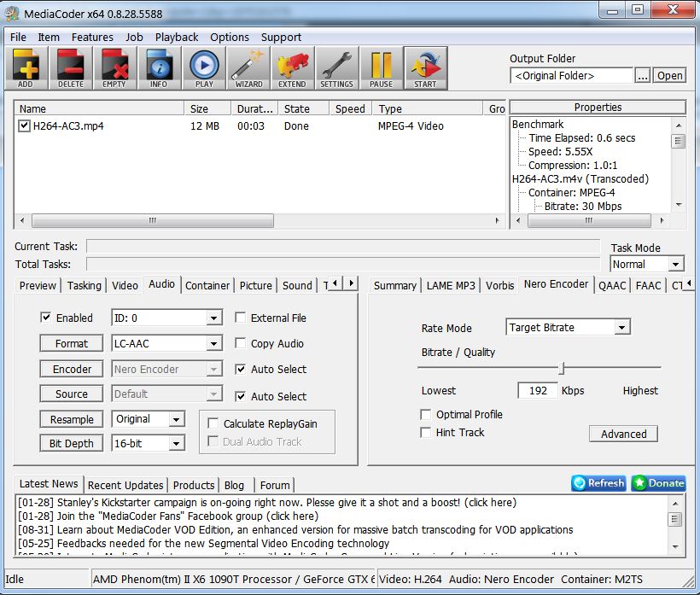Click START to begin transcoding
This screenshot has width=700, height=595.
click(x=425, y=68)
